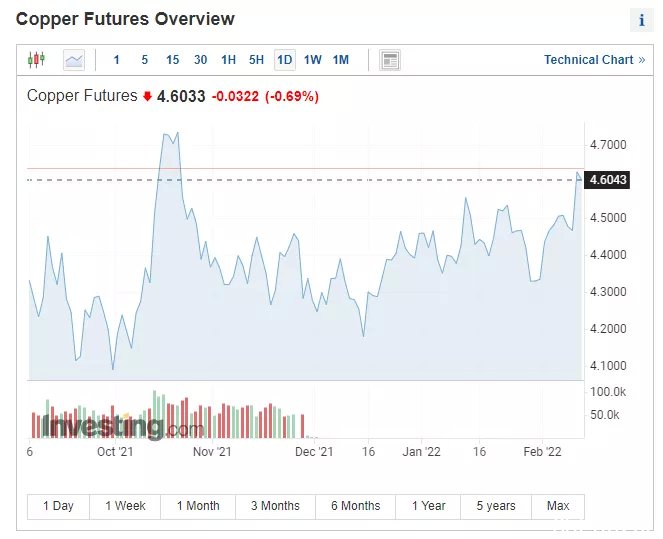Switch interval to 1W
Viewport: 663px width, 539px height.
(x=312, y=60)
